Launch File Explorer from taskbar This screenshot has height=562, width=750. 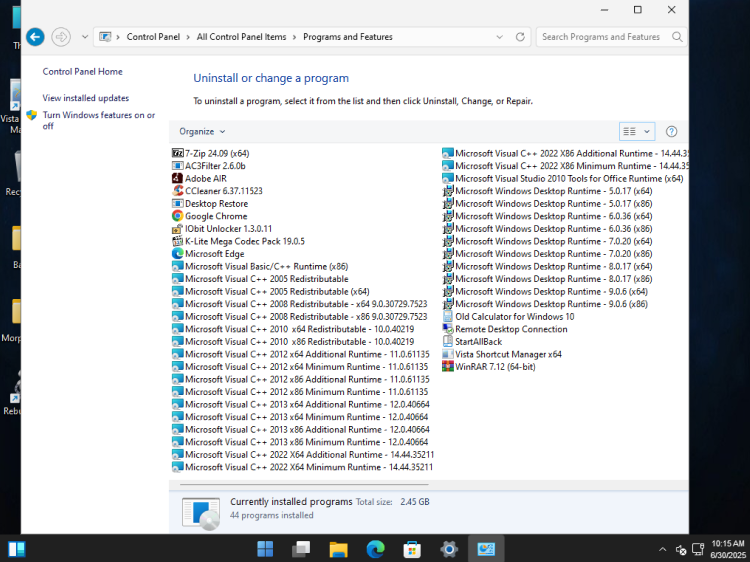click(x=338, y=549)
